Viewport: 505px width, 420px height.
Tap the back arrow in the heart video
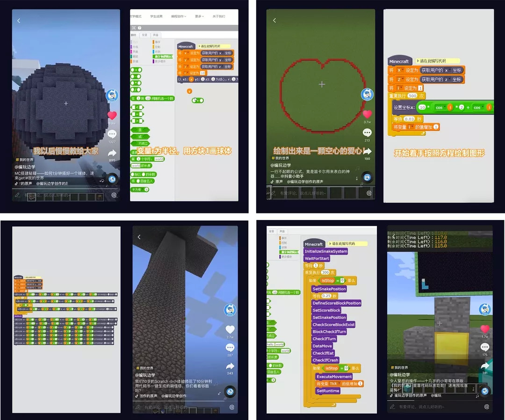(274, 20)
